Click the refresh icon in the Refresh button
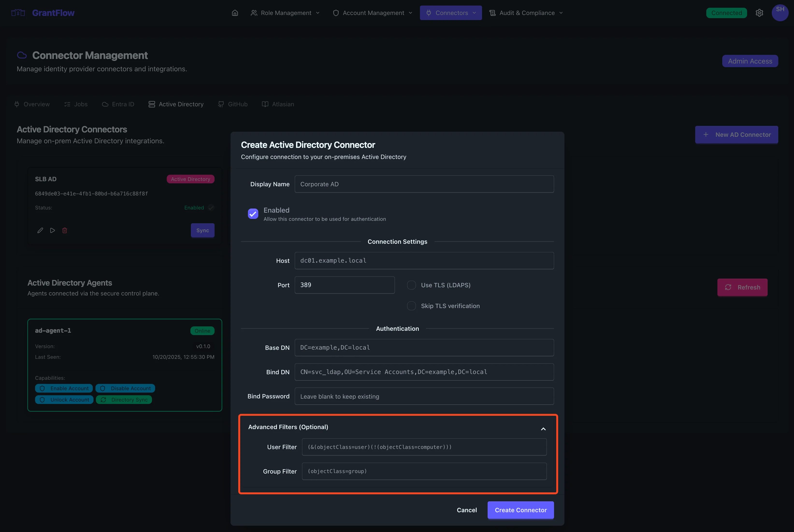794x532 pixels. (x=729, y=287)
